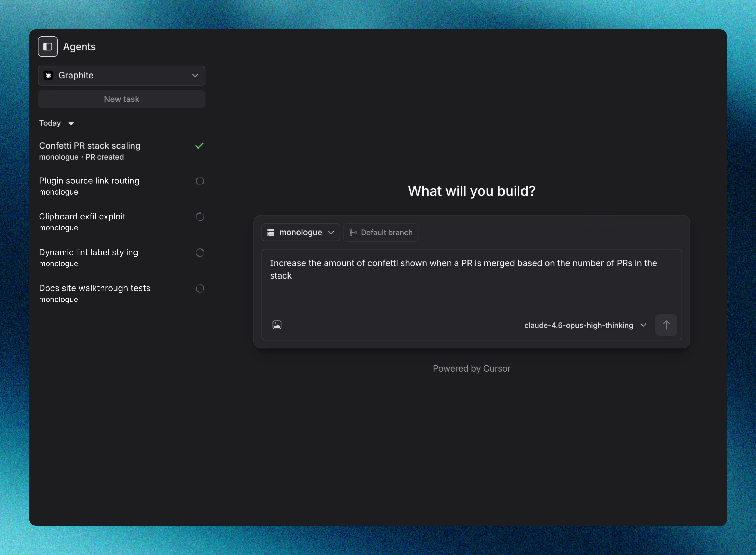Screen dimensions: 756x555
Task: Click the Graphite logo icon
Action: click(48, 75)
